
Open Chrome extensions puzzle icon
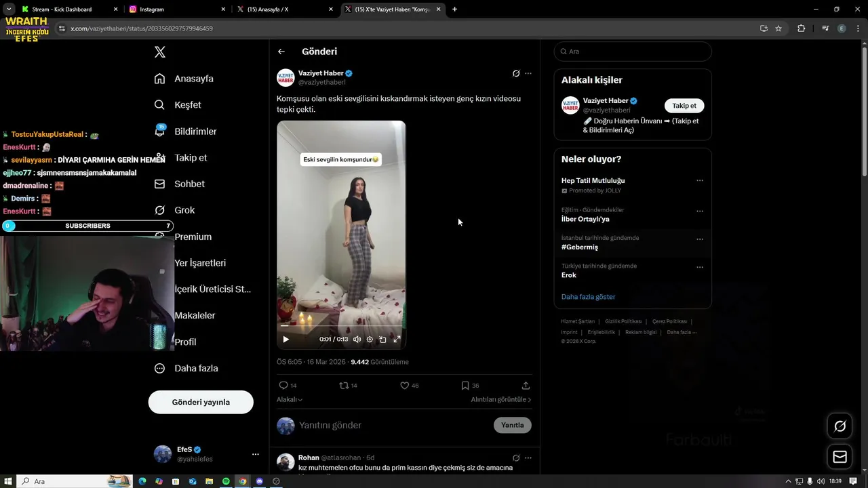pos(802,28)
